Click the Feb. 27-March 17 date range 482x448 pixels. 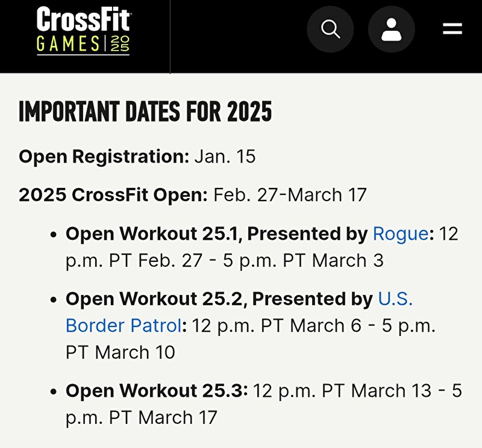point(290,195)
